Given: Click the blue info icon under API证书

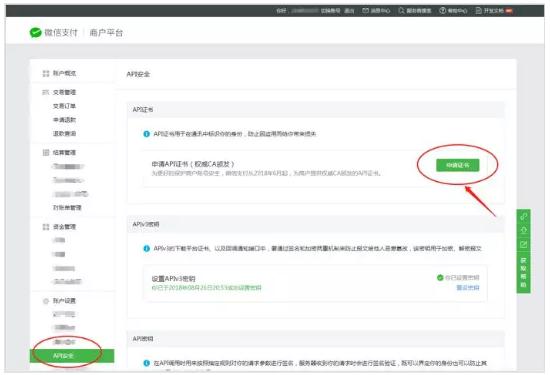Looking at the screenshot, I should [x=147, y=134].
